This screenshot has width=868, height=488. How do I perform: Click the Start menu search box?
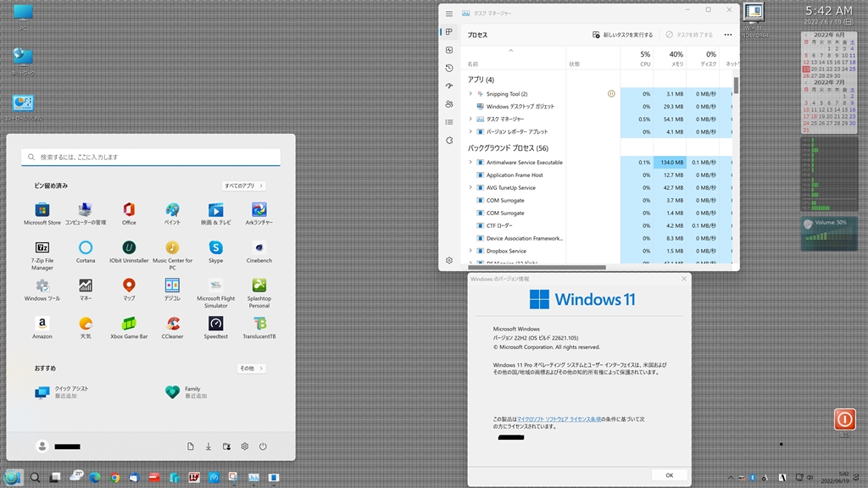coord(151,157)
